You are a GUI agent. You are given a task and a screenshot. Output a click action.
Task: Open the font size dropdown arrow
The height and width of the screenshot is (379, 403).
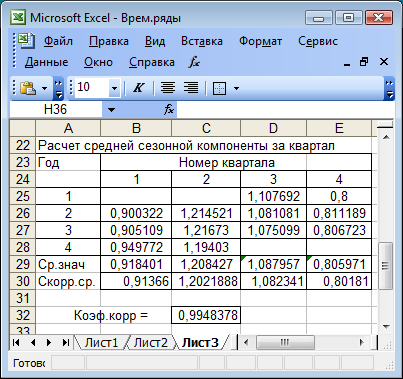[x=114, y=88]
